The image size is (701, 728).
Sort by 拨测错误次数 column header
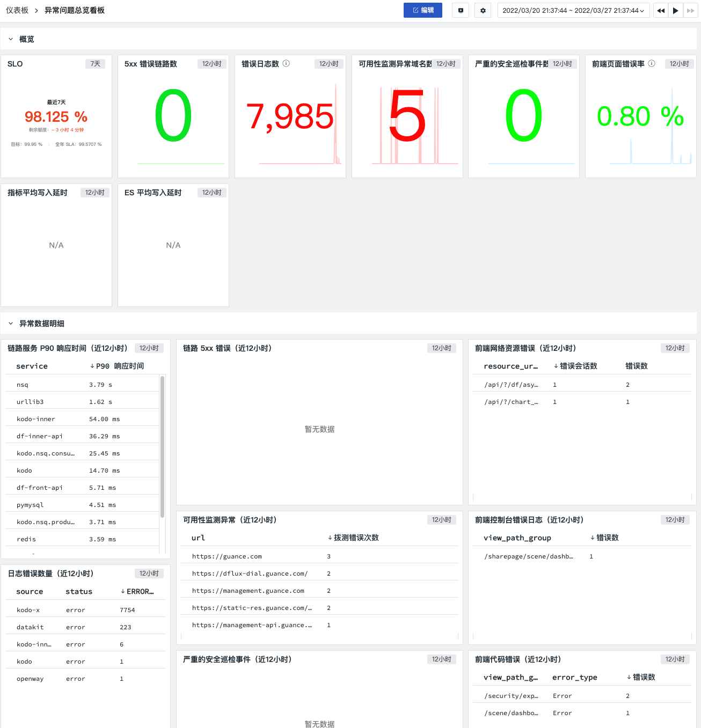tap(353, 538)
